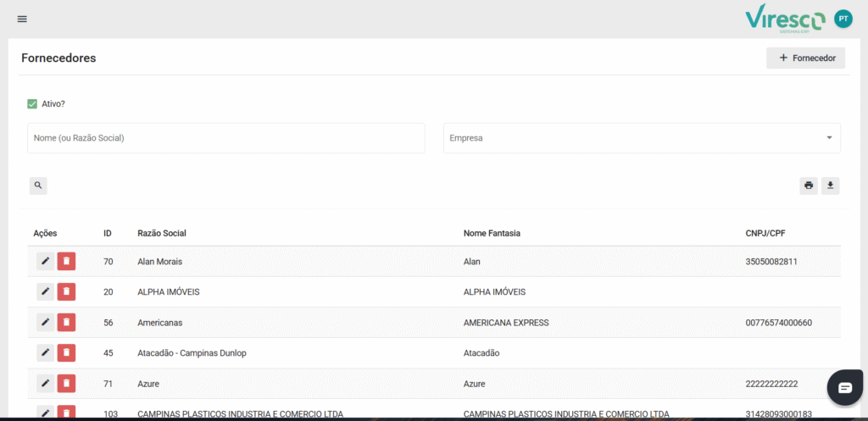This screenshot has height=421, width=868.
Task: Sort by Nome Fantasia column header
Action: point(492,233)
